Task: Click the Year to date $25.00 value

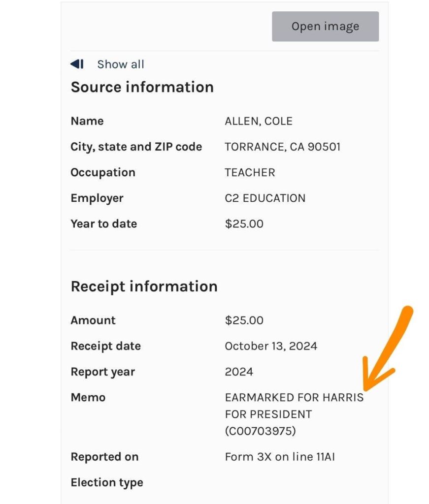Action: click(x=244, y=224)
